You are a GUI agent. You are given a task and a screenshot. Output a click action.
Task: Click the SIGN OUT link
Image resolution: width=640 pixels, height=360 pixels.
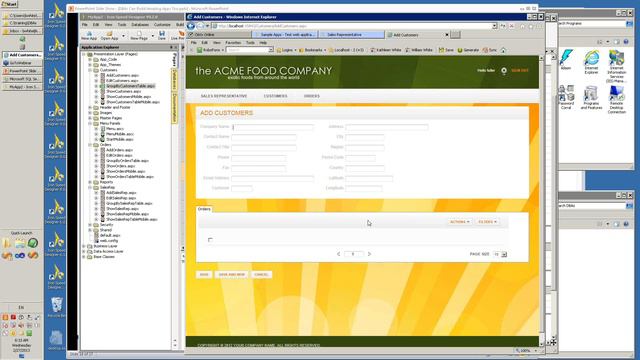click(520, 71)
